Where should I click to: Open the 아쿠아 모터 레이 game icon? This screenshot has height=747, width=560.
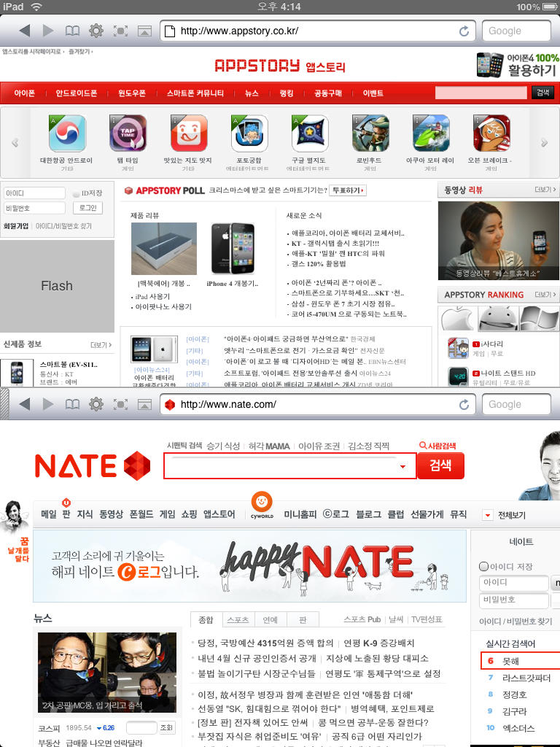coord(430,133)
